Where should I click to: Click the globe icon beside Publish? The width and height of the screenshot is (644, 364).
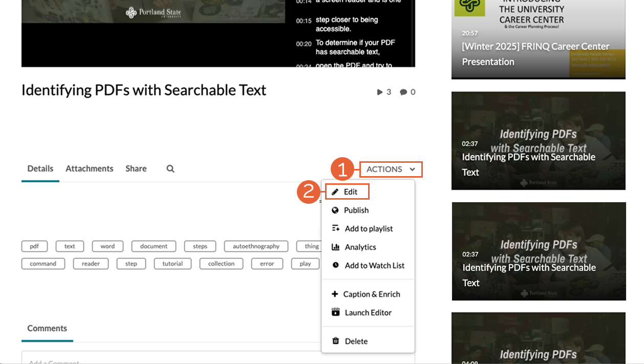coord(335,210)
